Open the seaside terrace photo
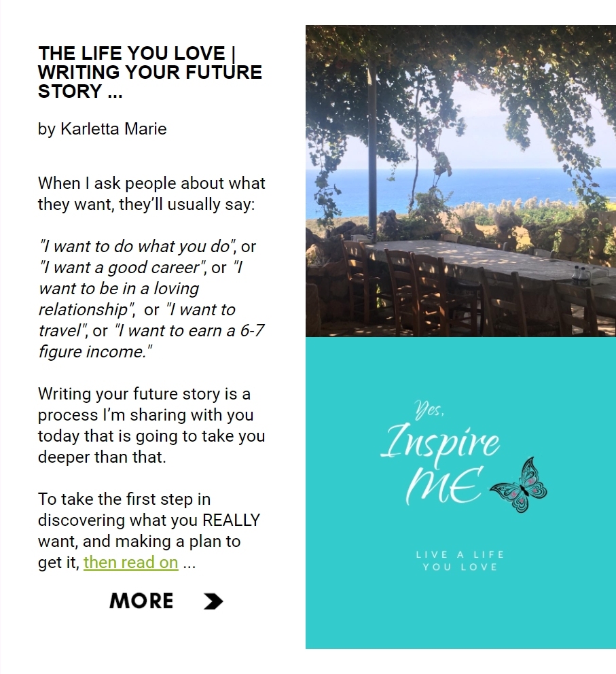 coord(460,181)
